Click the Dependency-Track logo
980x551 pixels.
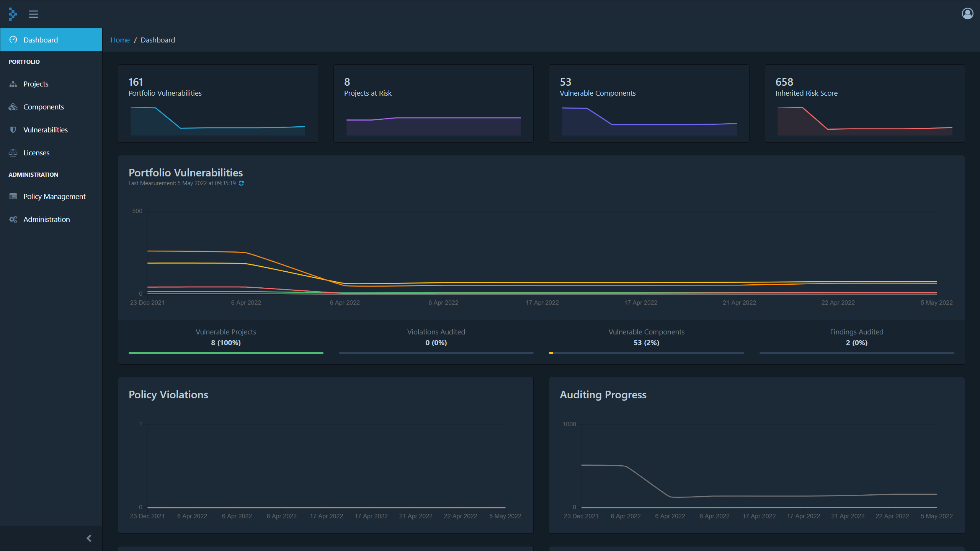13,14
